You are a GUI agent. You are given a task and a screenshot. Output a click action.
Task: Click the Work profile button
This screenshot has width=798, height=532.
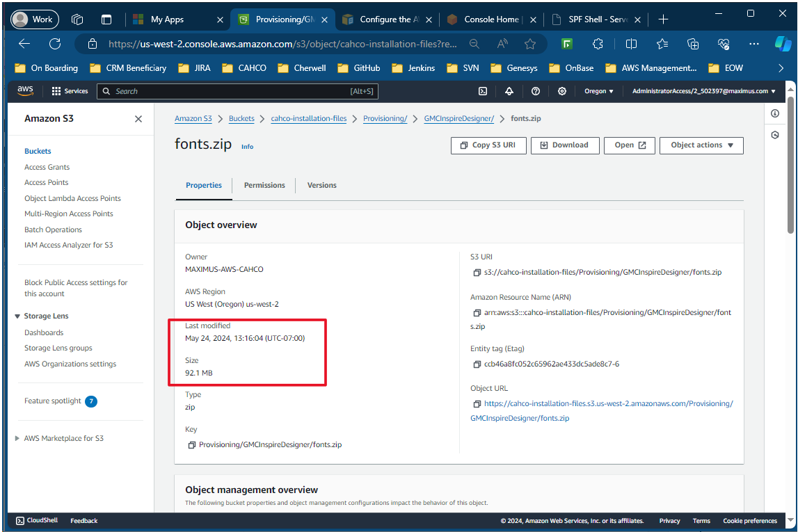click(x=35, y=19)
